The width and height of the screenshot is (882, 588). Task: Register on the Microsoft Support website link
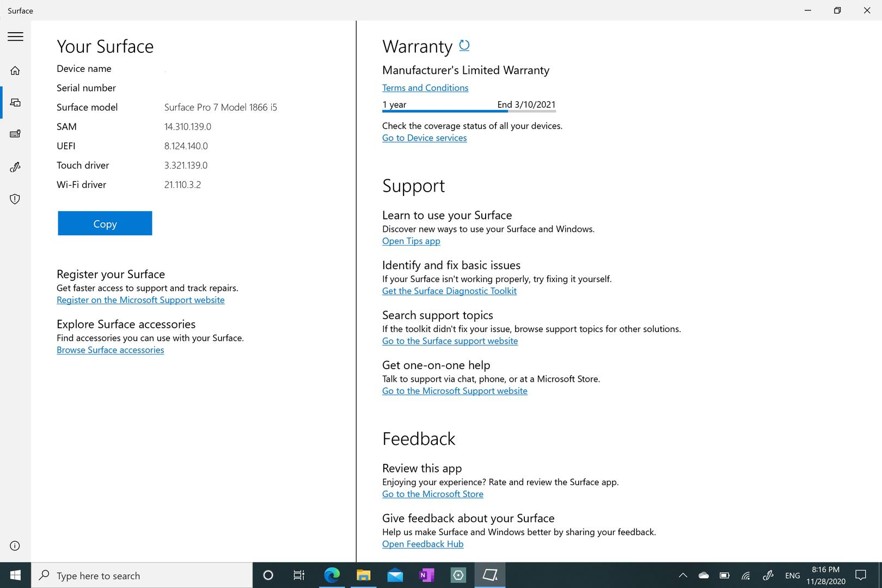click(140, 300)
